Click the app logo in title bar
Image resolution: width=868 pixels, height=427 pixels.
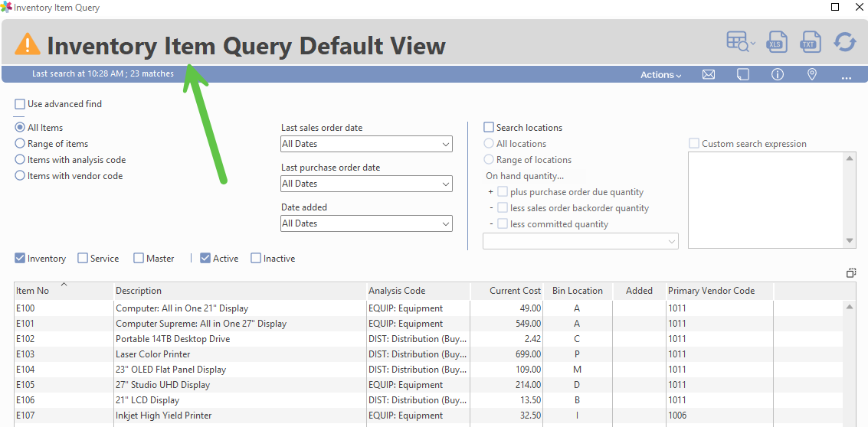point(6,8)
